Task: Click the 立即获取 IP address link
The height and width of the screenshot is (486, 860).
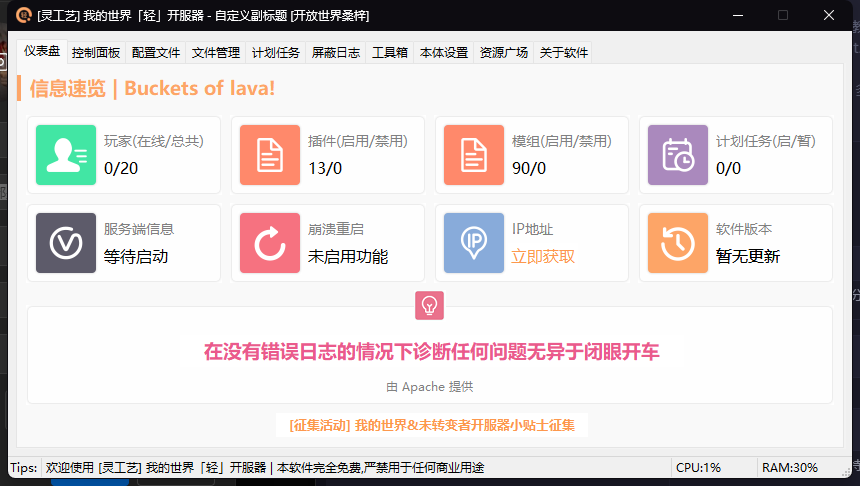Action: (543, 256)
